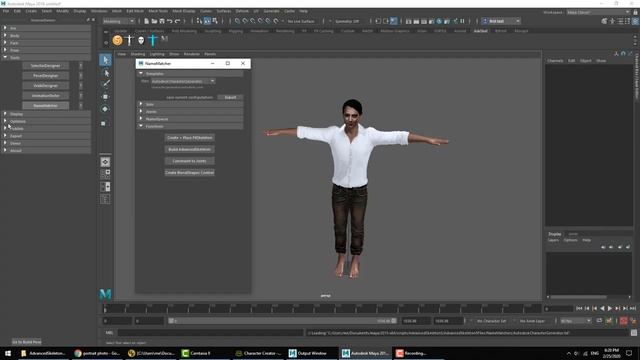This screenshot has width=640, height=360.
Task: Expand the Display section in left panel
Action: tap(46, 114)
